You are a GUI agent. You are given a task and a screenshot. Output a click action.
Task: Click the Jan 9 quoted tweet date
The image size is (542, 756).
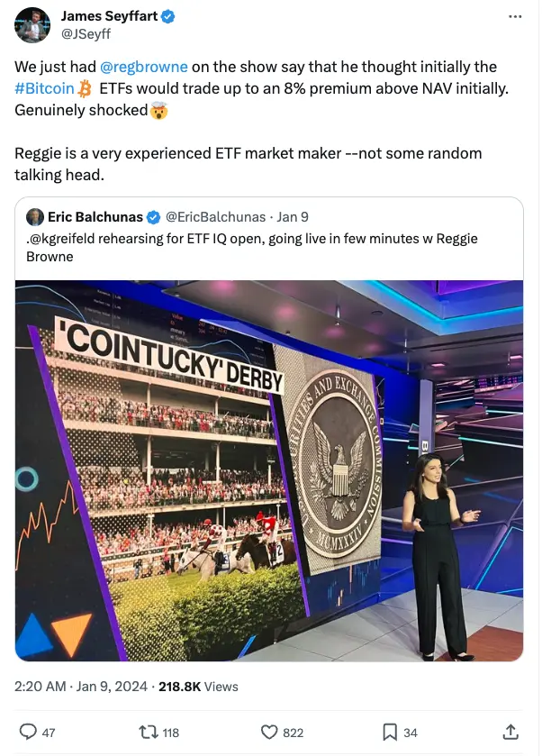pos(293,217)
